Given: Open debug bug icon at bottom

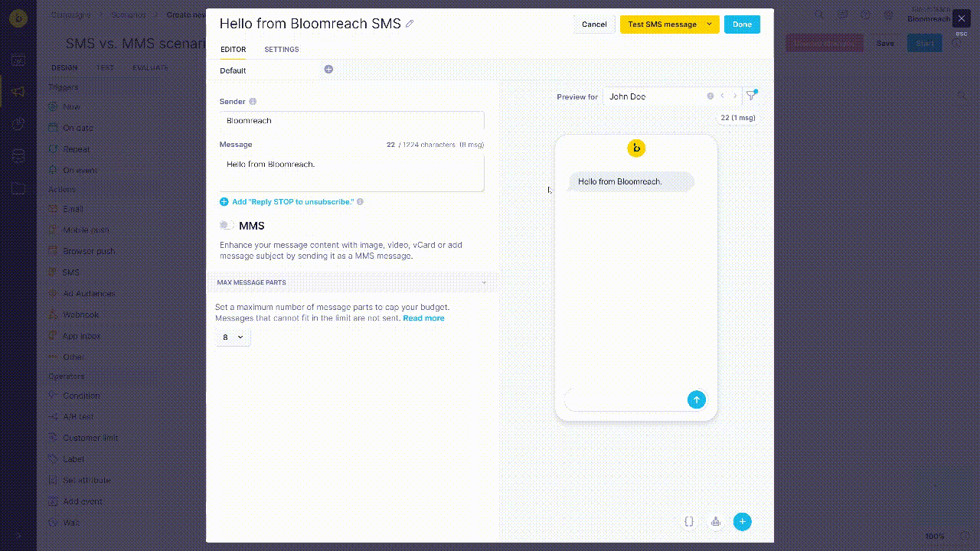Looking at the screenshot, I should tap(716, 521).
